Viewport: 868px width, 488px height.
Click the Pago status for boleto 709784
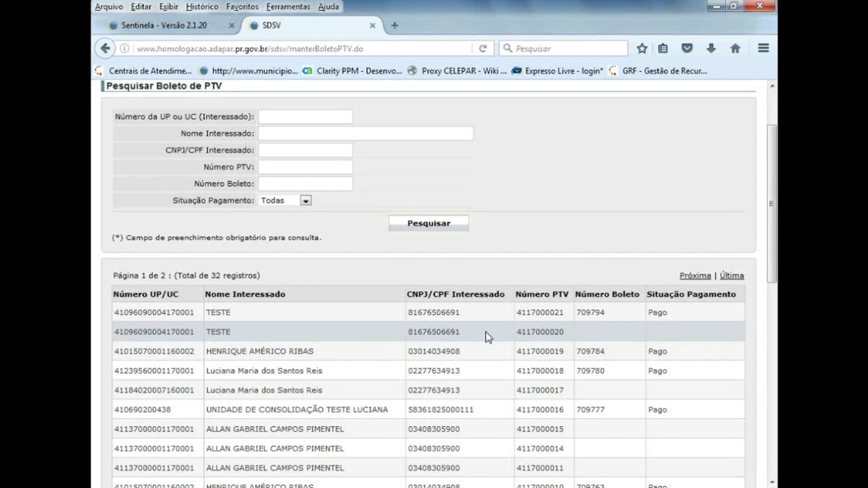click(657, 351)
